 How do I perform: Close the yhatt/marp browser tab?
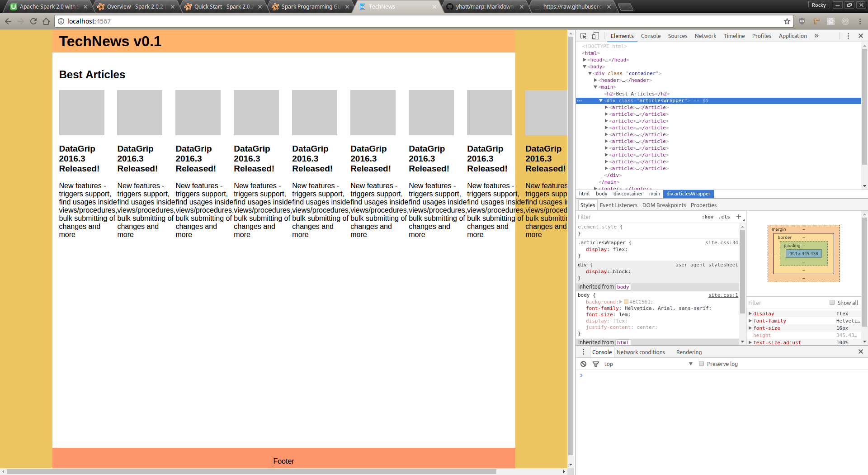tap(522, 7)
